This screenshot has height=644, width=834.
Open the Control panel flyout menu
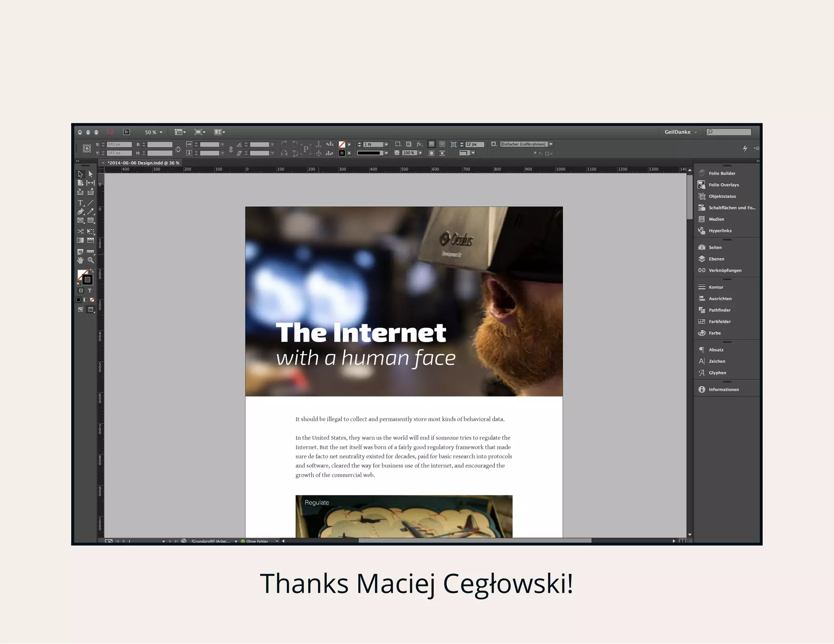756,149
